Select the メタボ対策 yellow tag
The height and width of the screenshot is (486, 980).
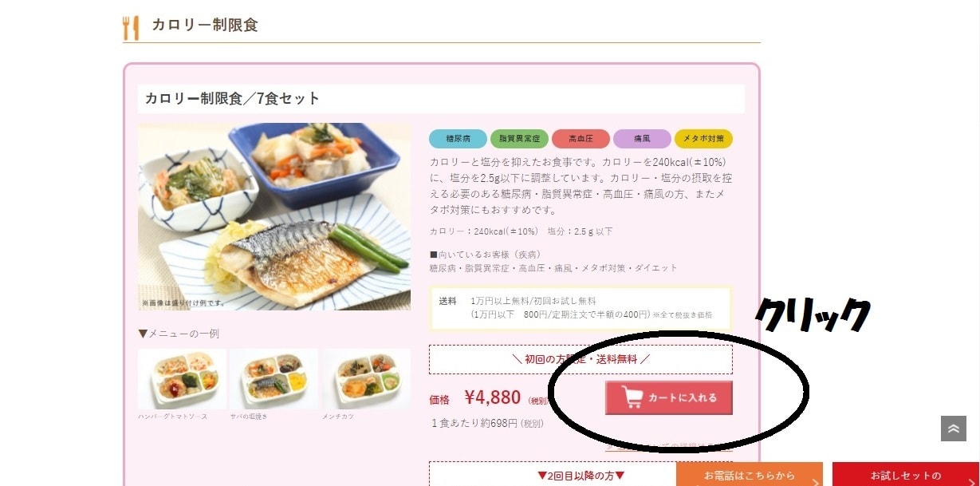click(x=703, y=139)
